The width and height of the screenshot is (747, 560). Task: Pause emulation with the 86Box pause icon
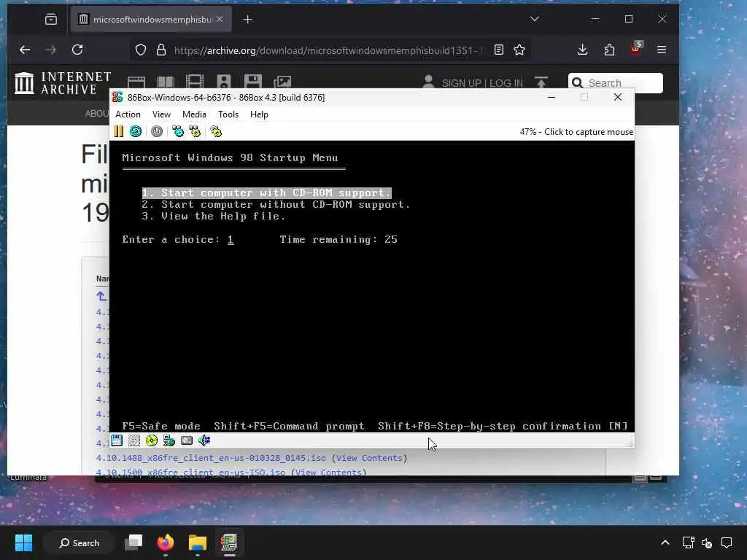[x=119, y=131]
